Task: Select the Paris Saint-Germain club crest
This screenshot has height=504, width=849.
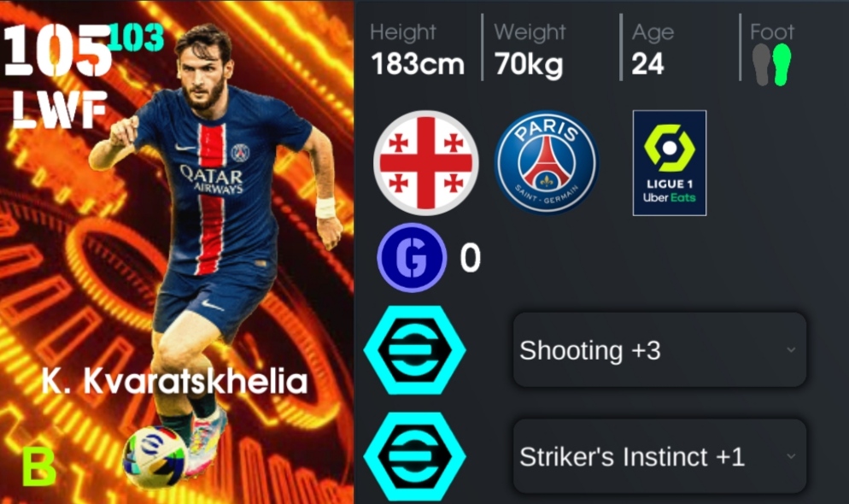Action: click(547, 162)
